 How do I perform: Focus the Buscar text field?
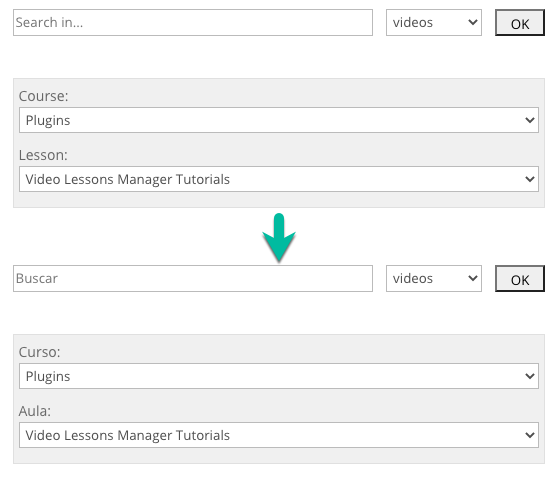click(193, 278)
